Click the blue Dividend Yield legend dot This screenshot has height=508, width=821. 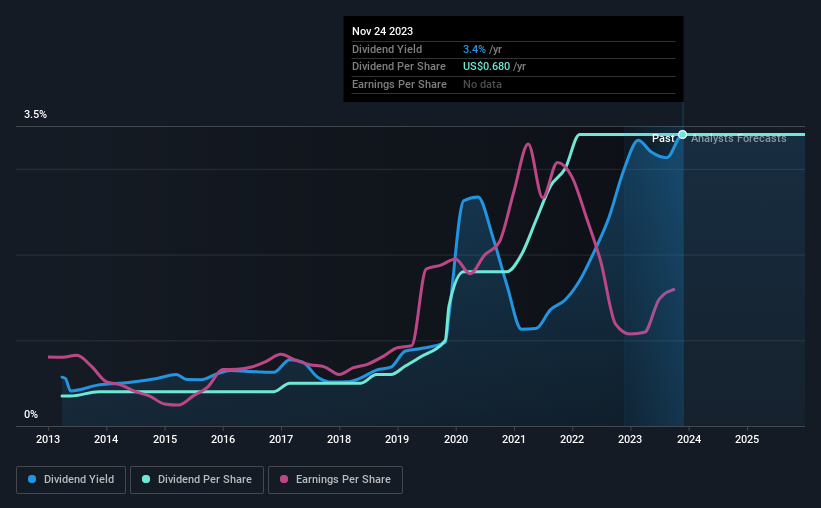pos(32,479)
